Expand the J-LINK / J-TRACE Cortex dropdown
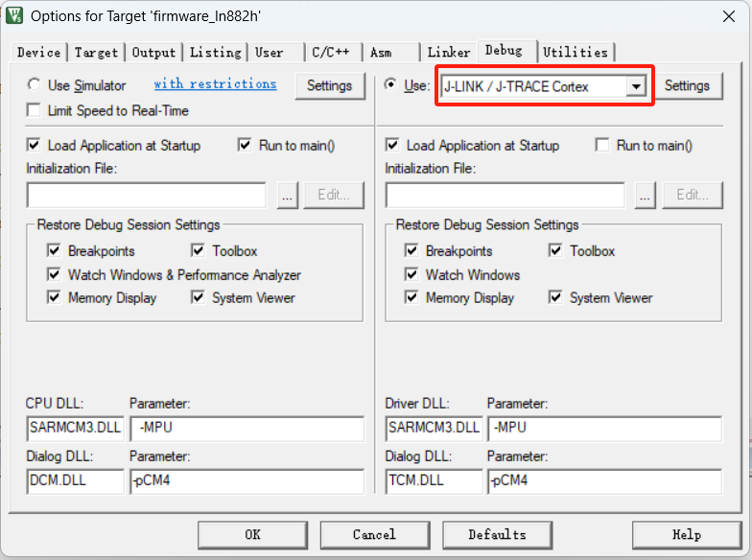This screenshot has height=560, width=752. (636, 86)
